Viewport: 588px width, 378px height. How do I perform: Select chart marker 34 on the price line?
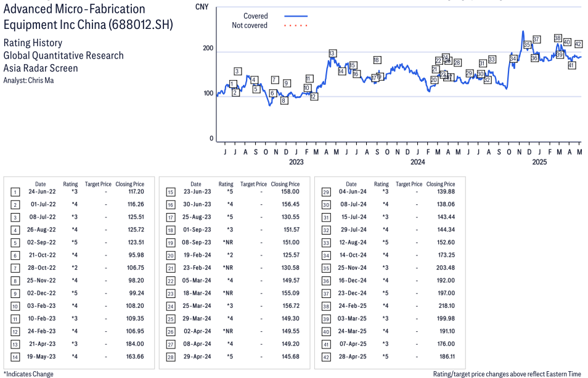513,59
